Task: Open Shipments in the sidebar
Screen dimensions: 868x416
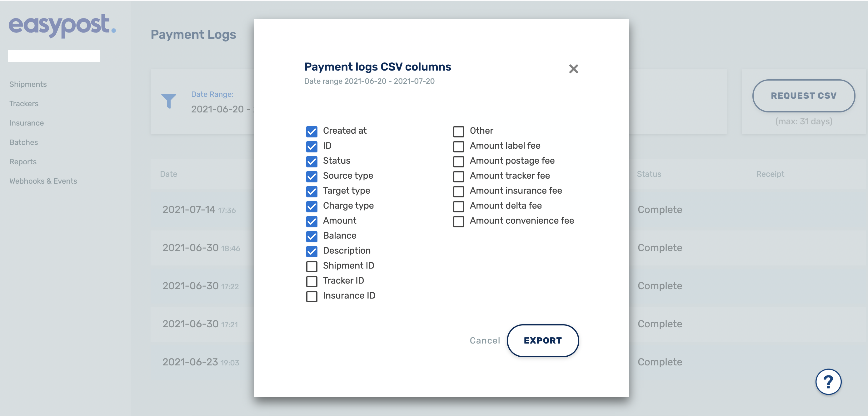Action: (x=28, y=84)
